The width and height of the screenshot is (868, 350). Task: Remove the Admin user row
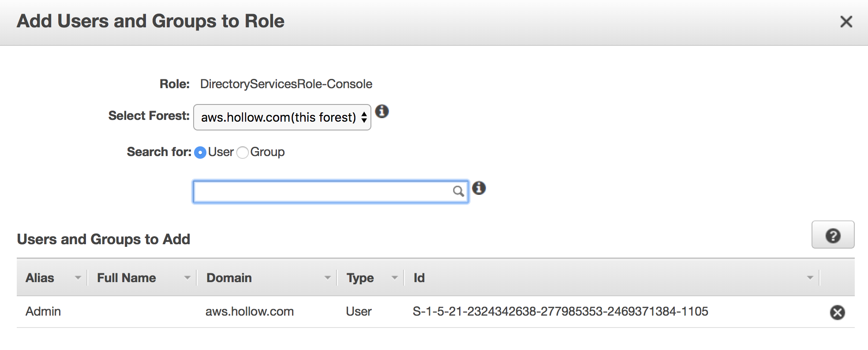click(x=837, y=312)
